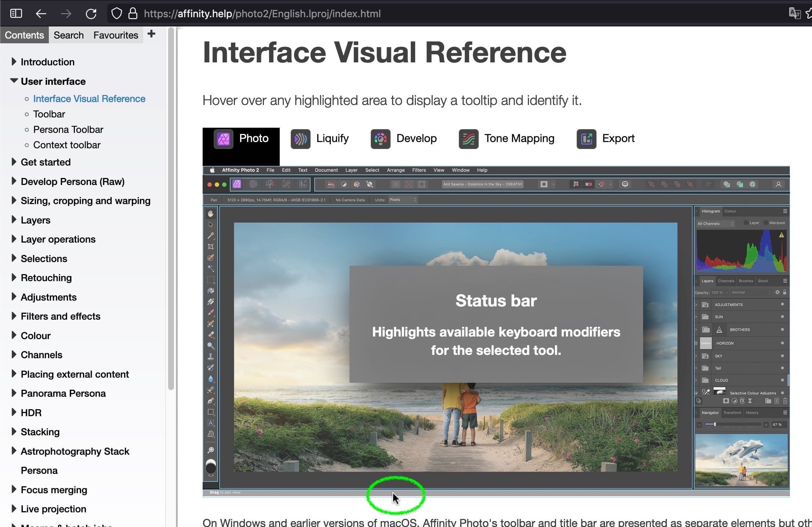The width and height of the screenshot is (812, 527).
Task: Select the Artistic Text tool icon
Action: tap(211, 423)
